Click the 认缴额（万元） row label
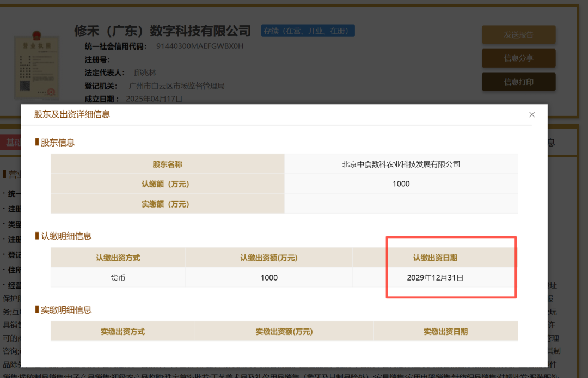 click(x=167, y=184)
